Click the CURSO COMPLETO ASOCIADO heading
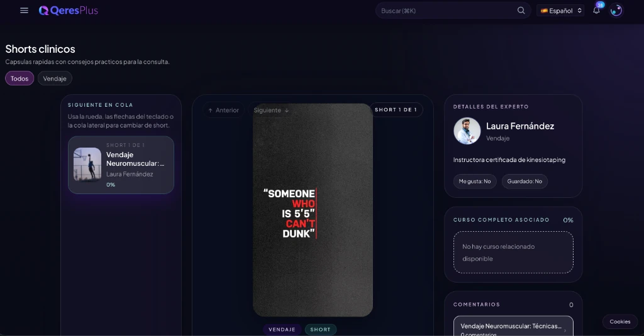 click(501, 220)
